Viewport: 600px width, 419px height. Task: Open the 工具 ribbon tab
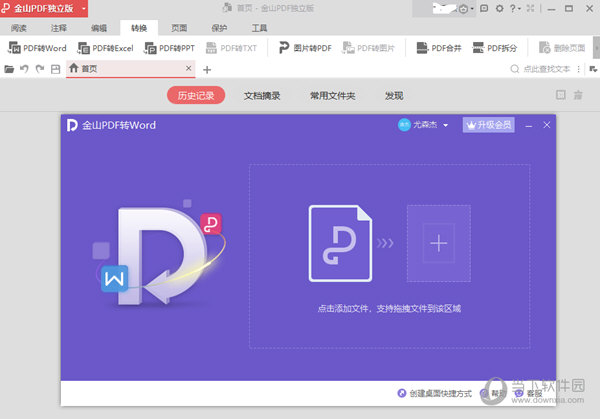click(x=259, y=28)
